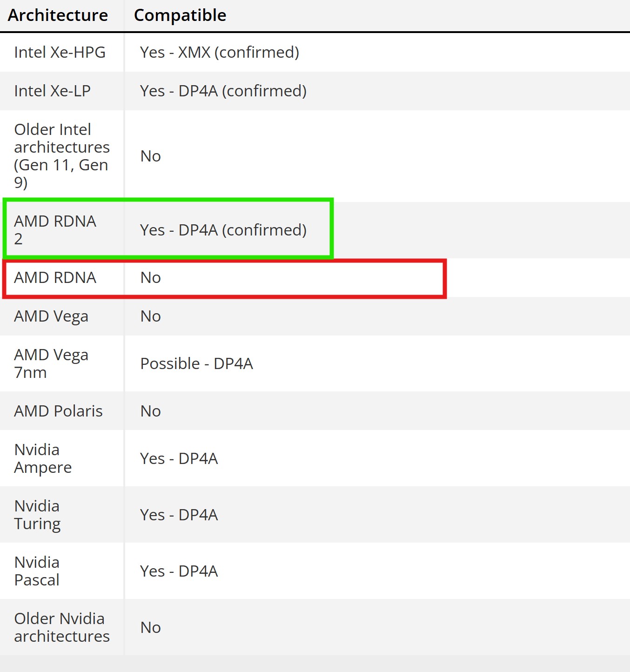
Task: Click "Yes - DP4A" in Nvidia Pascal row
Action: coord(179,571)
